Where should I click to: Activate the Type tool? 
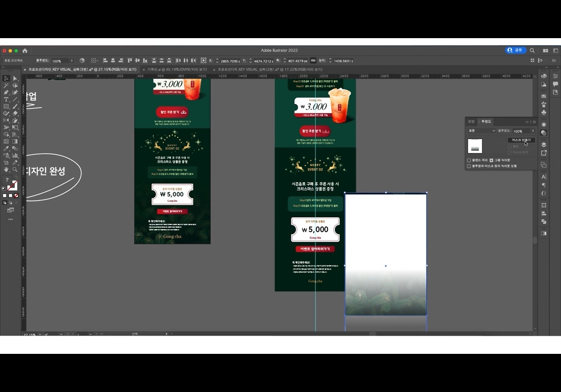pos(7,100)
